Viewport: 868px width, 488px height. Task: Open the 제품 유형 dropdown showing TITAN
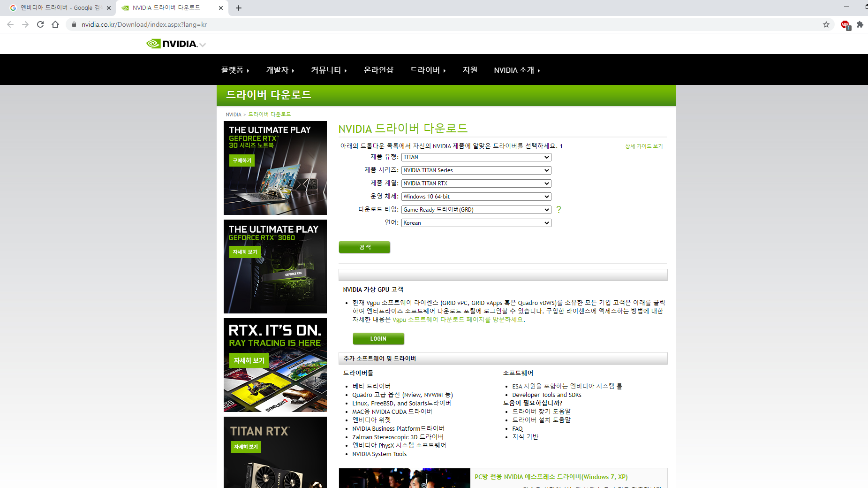[476, 157]
